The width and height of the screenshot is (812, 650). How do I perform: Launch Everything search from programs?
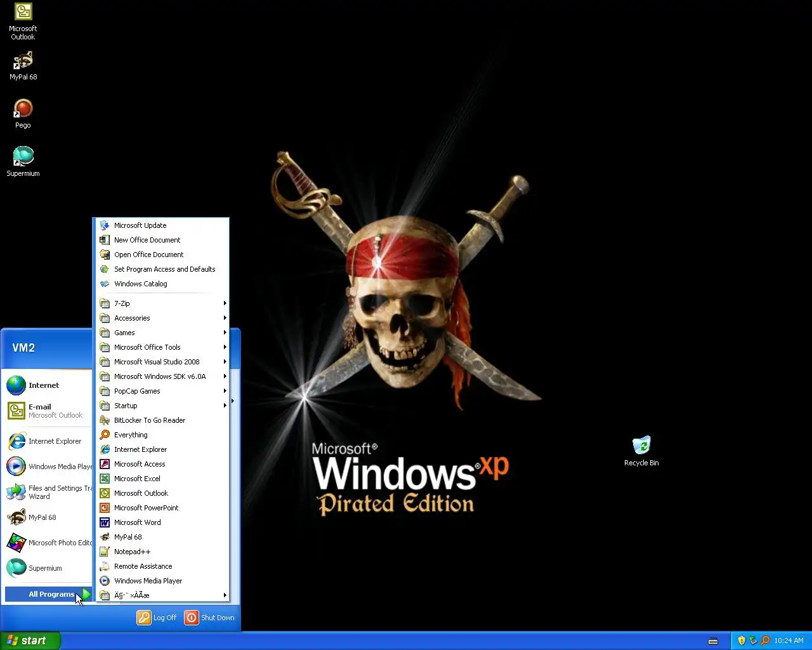162,435
